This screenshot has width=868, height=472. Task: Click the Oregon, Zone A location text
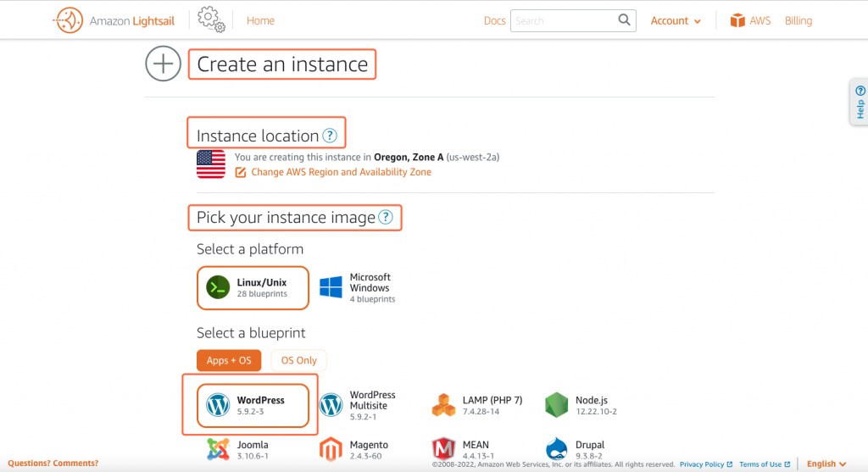coord(409,157)
